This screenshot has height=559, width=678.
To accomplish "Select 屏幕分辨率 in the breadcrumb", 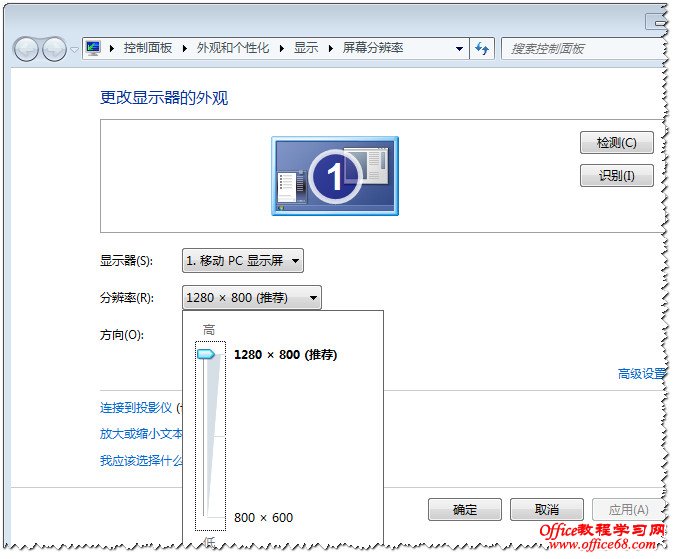I will point(373,48).
